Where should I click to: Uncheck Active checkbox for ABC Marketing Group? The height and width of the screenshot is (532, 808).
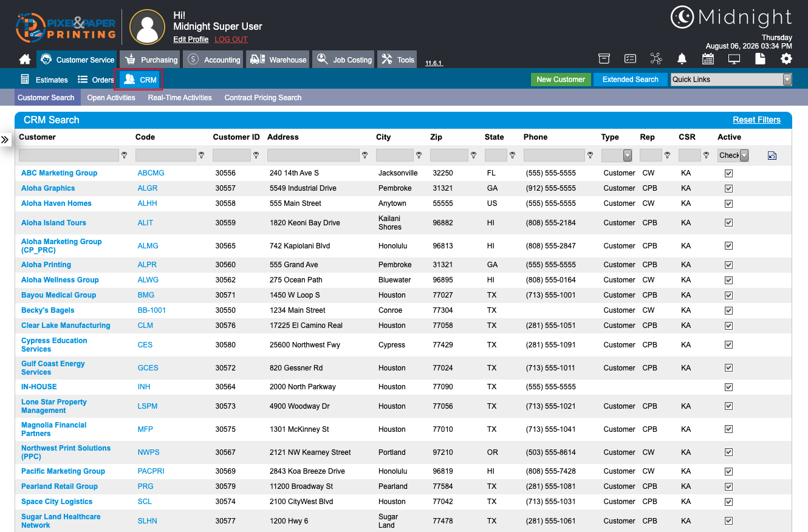[729, 173]
